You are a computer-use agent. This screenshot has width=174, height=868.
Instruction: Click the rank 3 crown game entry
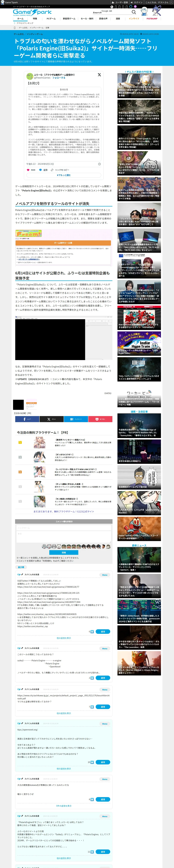pos(64,472)
